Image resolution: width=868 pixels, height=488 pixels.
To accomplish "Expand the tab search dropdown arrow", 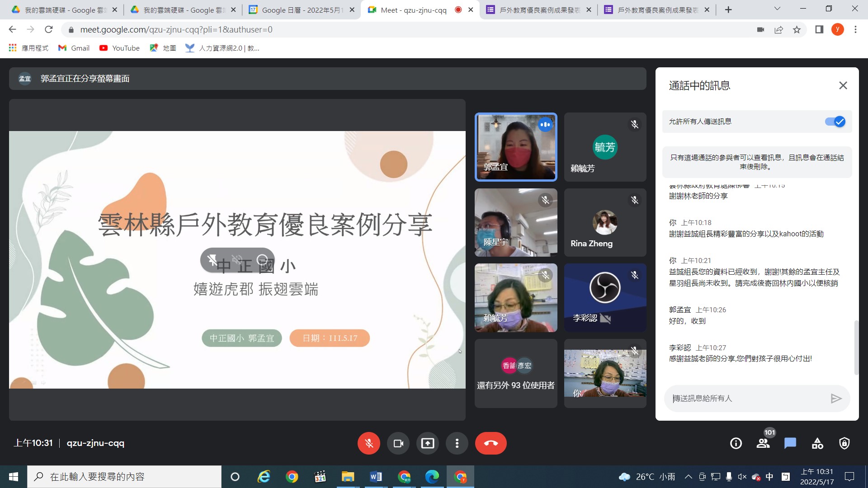I will coord(777,9).
